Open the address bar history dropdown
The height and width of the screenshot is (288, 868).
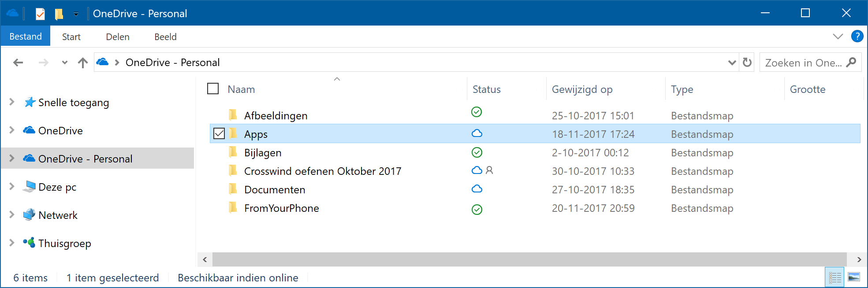[732, 63]
